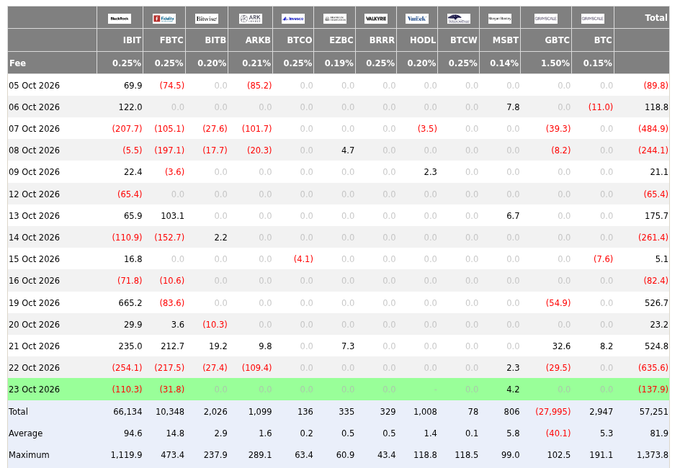Click HODL value (3.5) on 07 Oct

pos(427,129)
